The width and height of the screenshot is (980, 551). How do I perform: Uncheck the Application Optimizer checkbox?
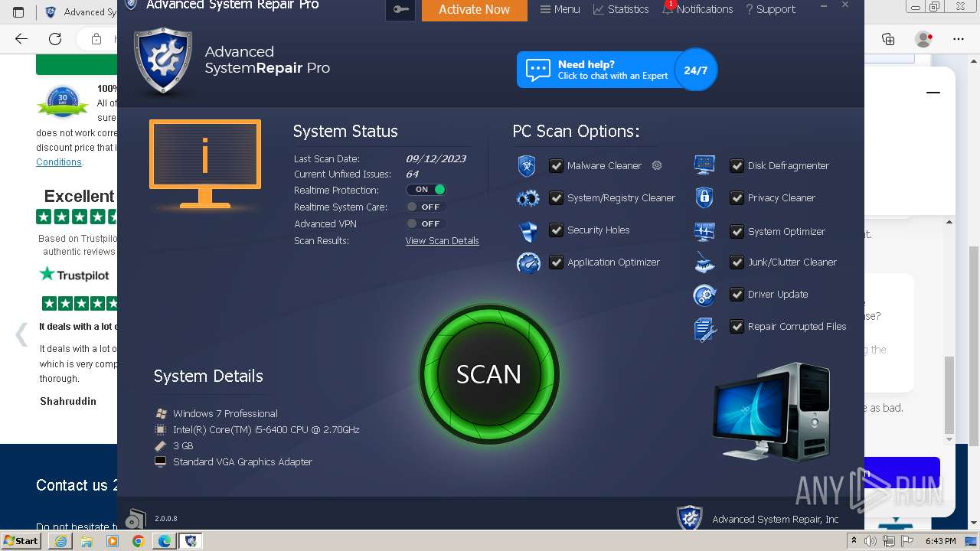click(x=556, y=262)
